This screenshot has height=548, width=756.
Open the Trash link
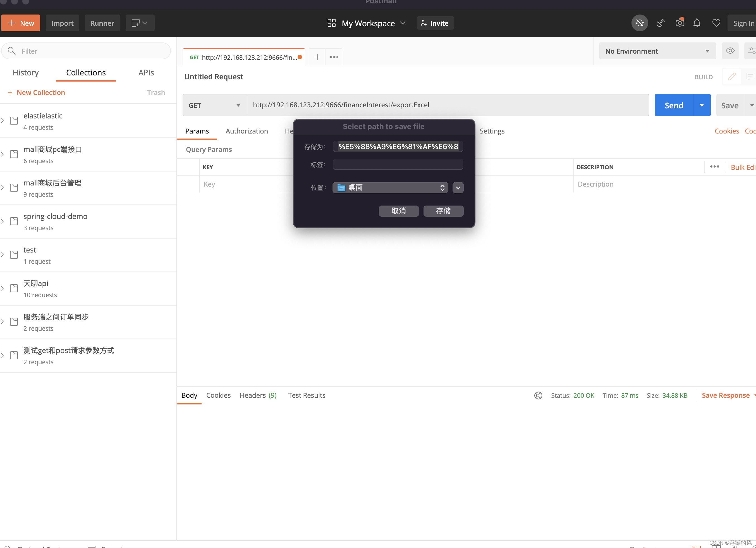[x=156, y=92]
